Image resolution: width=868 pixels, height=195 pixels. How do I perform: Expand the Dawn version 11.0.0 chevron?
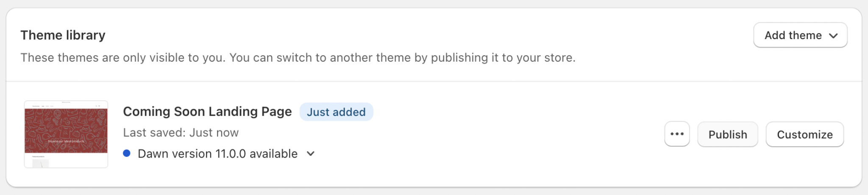pyautogui.click(x=311, y=153)
